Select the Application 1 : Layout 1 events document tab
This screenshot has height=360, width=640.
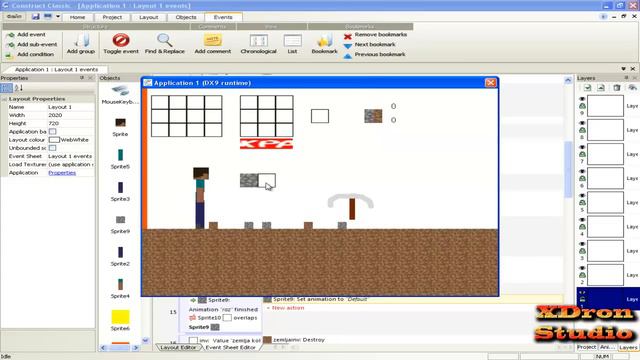point(56,69)
